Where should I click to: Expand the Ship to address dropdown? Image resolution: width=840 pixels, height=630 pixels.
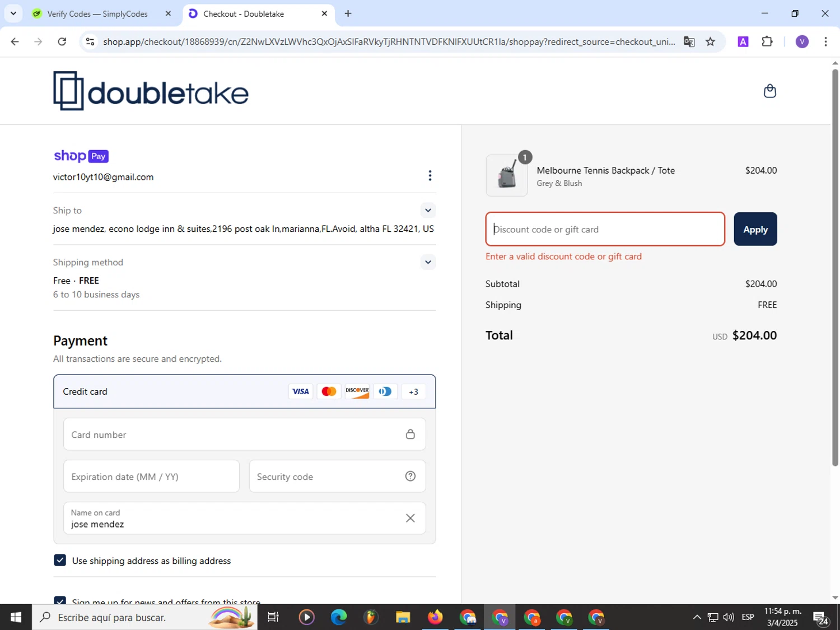pyautogui.click(x=428, y=211)
